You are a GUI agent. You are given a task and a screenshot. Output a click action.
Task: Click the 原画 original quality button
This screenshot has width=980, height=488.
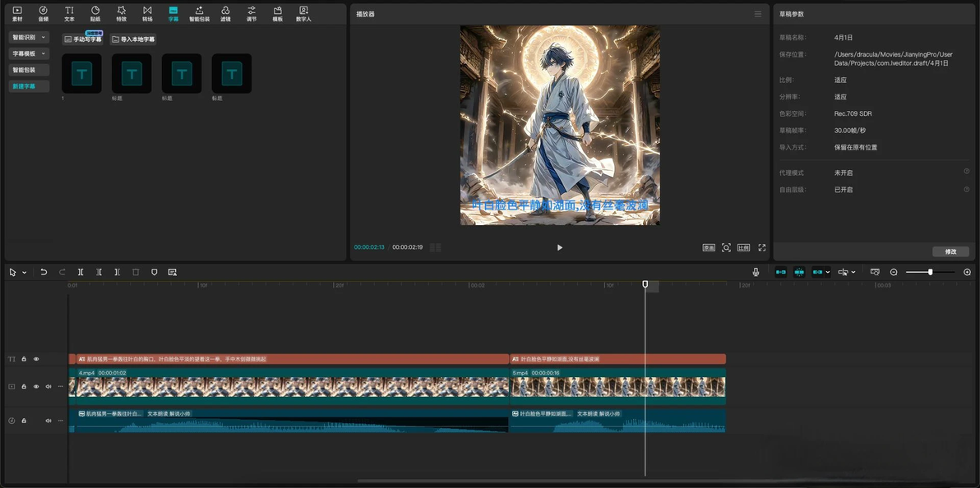click(x=709, y=247)
